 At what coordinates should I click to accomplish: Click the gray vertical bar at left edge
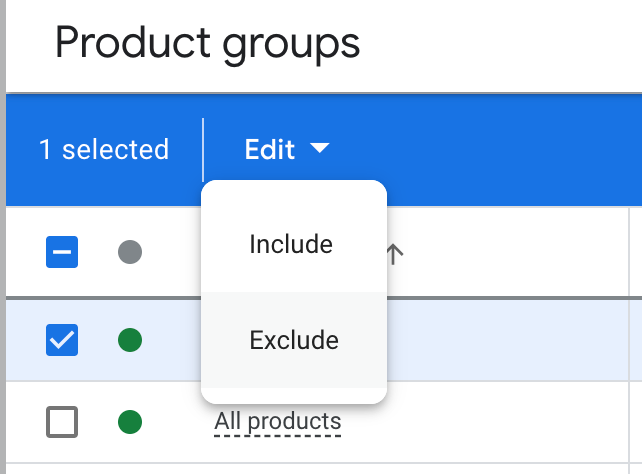point(3,237)
